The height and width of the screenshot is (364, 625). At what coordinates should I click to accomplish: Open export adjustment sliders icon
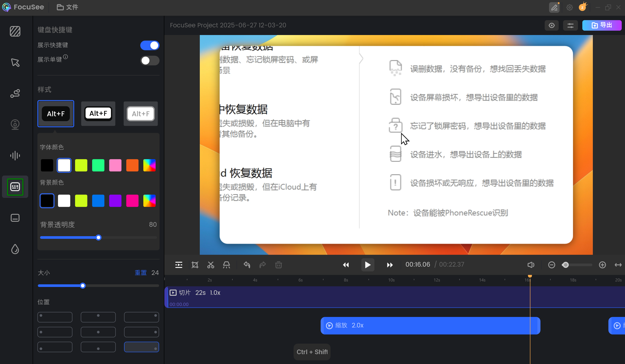tap(571, 25)
